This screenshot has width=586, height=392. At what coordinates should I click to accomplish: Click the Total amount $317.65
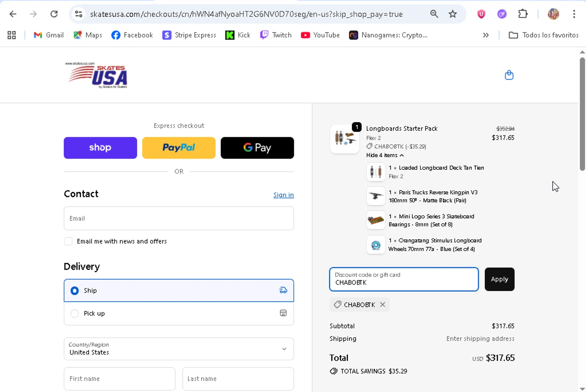click(x=500, y=358)
